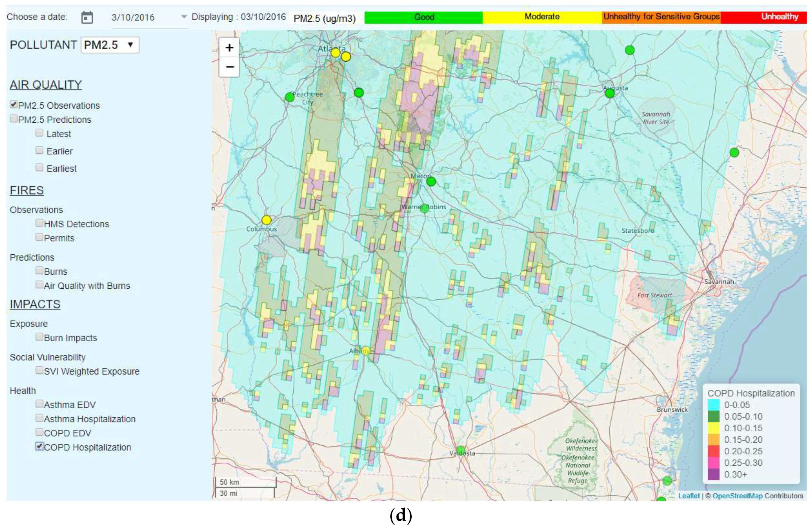Open the OpenStreetMap contributors link

coord(737,495)
